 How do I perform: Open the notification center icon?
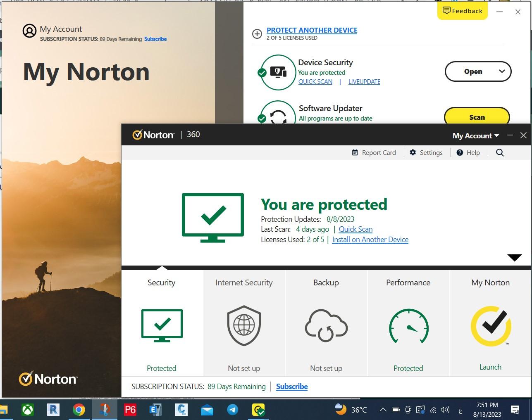515,410
